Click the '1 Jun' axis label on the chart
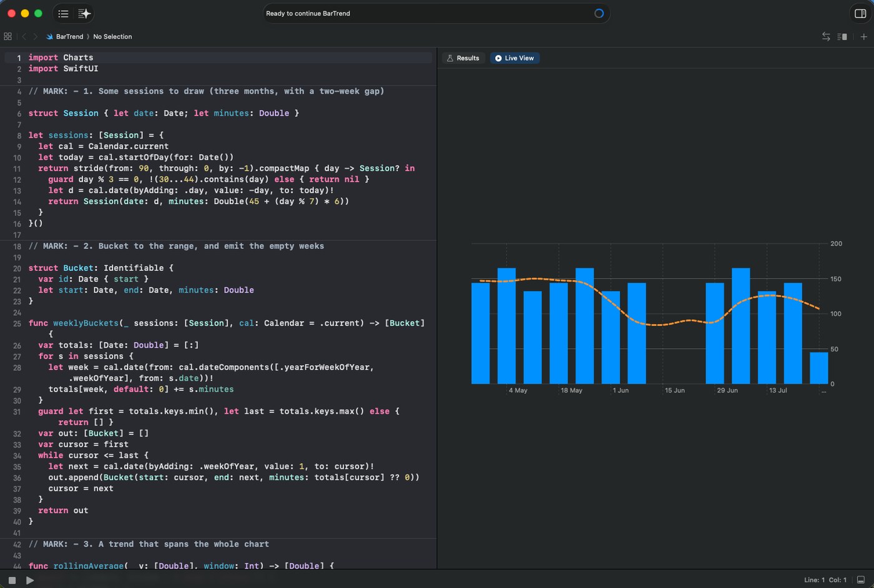Image resolution: width=874 pixels, height=588 pixels. pyautogui.click(x=621, y=391)
